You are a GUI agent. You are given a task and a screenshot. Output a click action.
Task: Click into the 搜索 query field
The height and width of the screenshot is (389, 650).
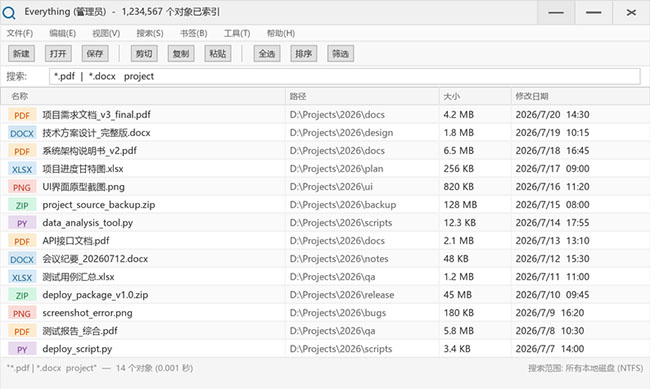pyautogui.click(x=344, y=76)
